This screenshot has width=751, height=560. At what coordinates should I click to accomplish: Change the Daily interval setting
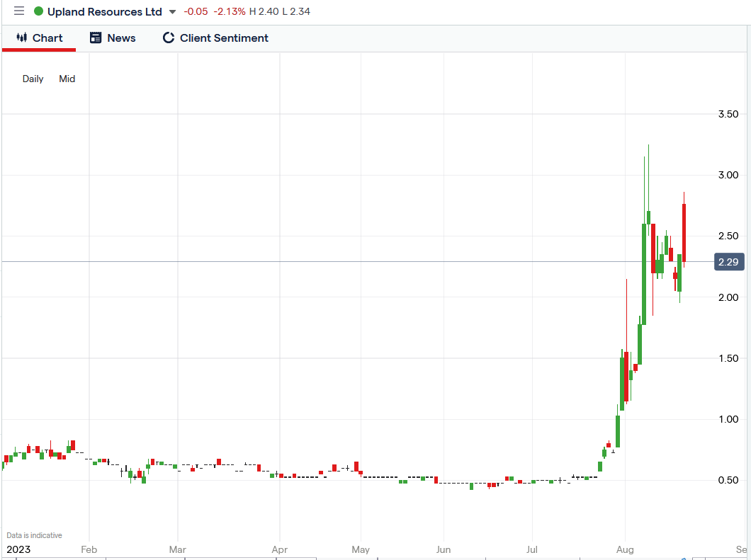click(33, 79)
